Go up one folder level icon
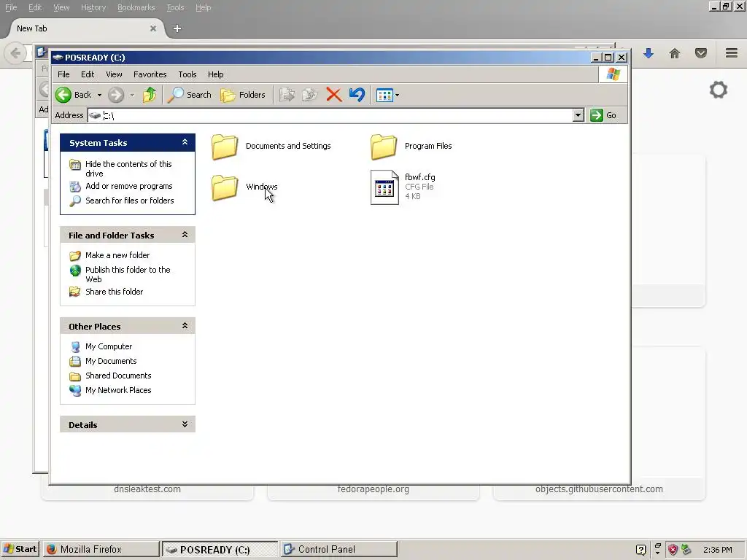The image size is (747, 560). pos(150,95)
